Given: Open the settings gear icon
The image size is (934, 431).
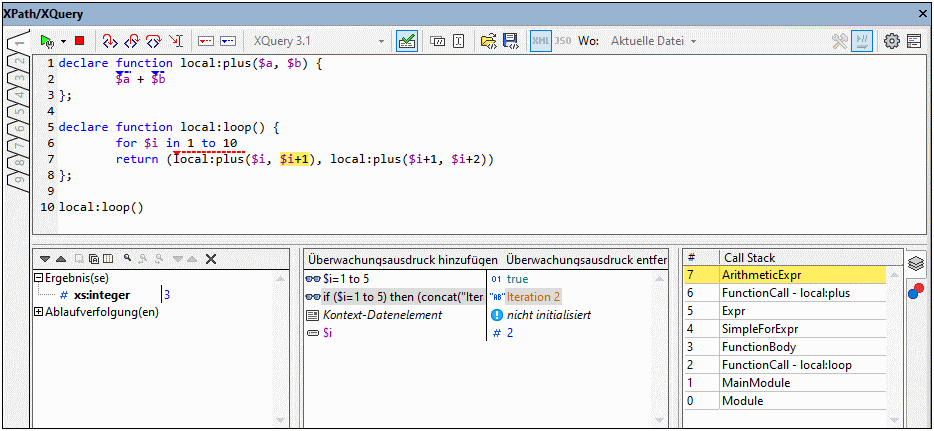Looking at the screenshot, I should 890,41.
